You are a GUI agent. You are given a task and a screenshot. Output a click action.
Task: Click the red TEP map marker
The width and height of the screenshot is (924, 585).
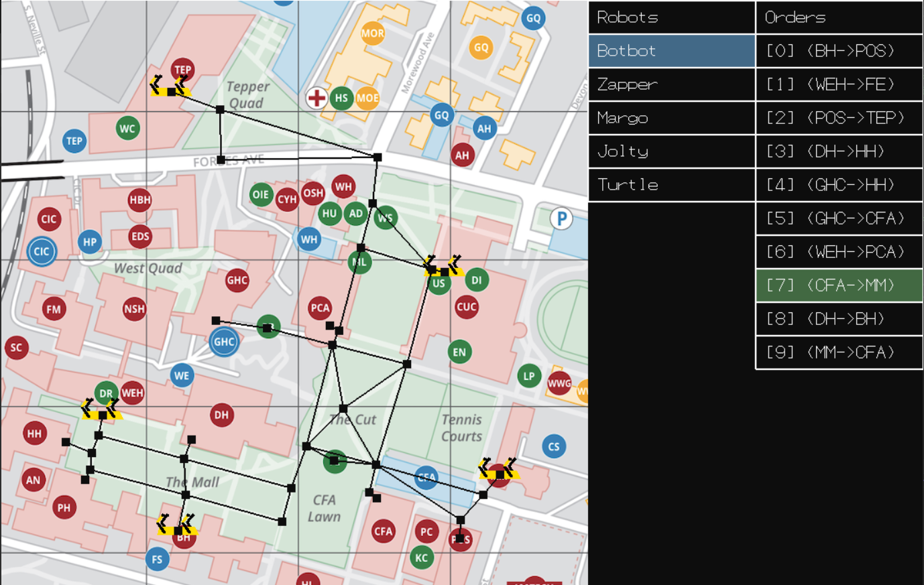(x=182, y=69)
